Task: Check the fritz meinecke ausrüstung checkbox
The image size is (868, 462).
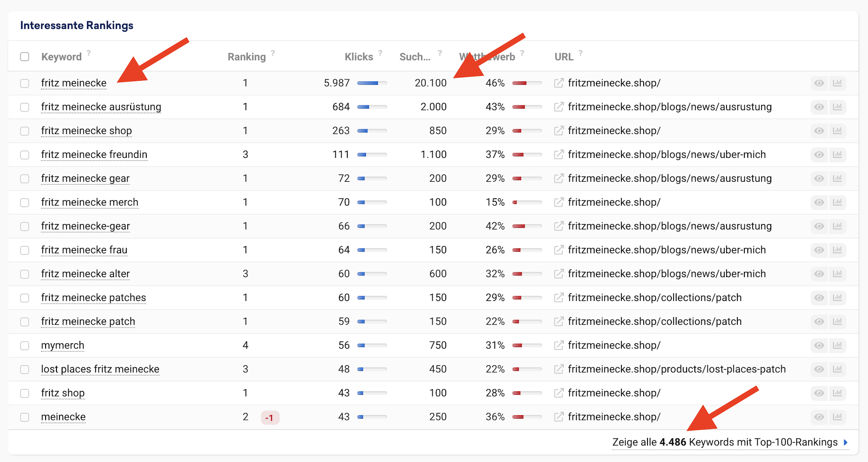Action: click(25, 107)
